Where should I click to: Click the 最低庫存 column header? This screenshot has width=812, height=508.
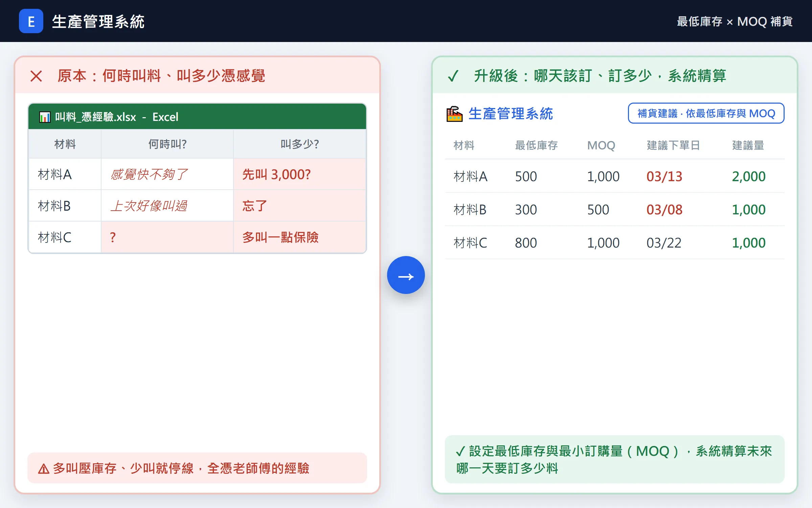(536, 146)
